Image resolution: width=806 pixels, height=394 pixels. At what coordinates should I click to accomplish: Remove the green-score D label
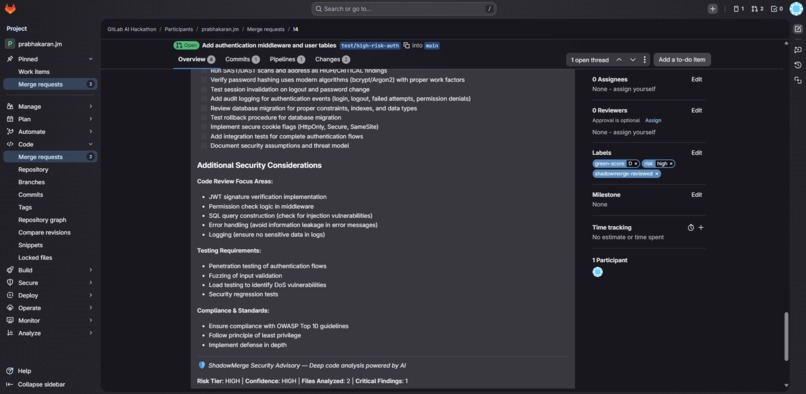[x=636, y=164]
